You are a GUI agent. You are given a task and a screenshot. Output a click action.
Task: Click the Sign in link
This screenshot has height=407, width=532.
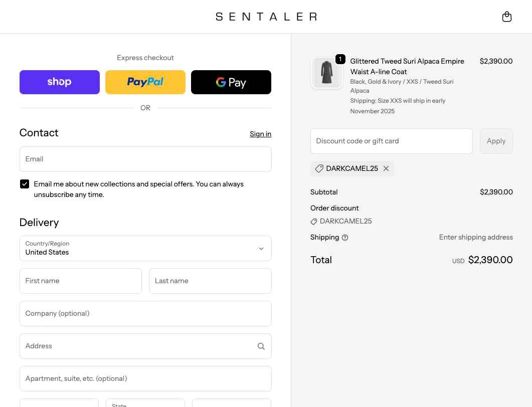pos(261,134)
